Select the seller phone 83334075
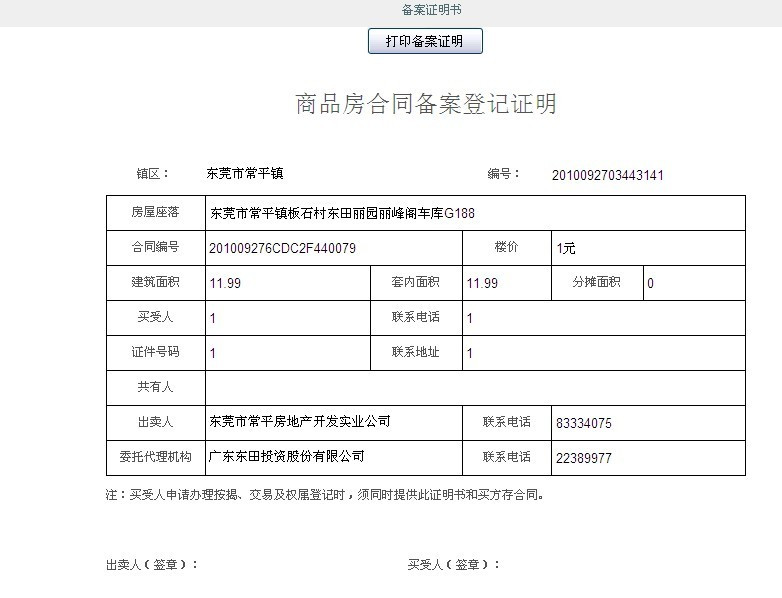Image resolution: width=782 pixels, height=598 pixels. pyautogui.click(x=584, y=423)
